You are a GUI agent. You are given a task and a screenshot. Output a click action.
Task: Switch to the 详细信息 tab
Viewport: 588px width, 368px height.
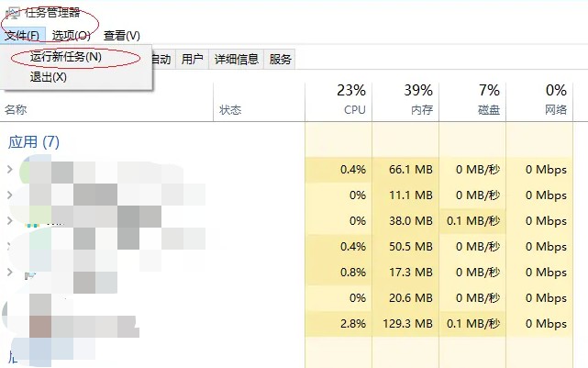tap(236, 60)
